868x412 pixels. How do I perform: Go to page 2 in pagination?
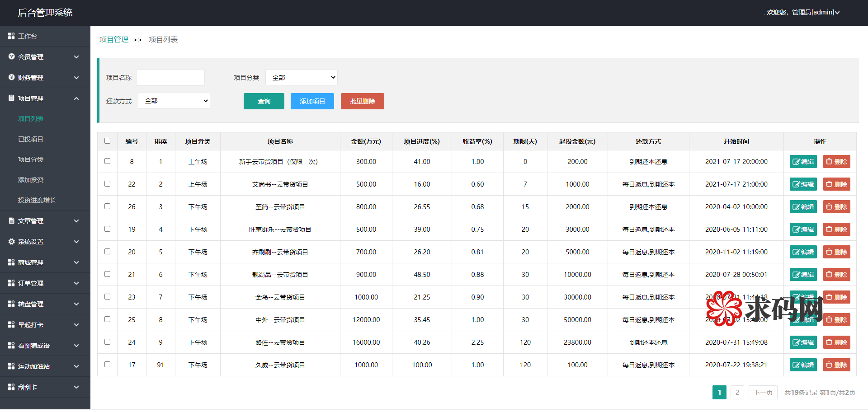pos(737,392)
